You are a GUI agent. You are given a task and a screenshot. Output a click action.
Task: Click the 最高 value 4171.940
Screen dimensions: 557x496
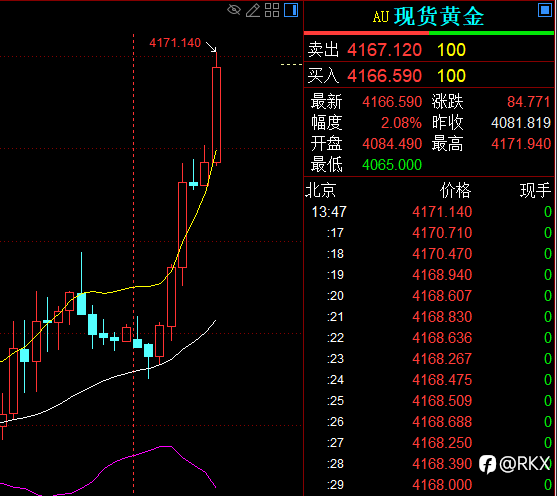point(521,144)
